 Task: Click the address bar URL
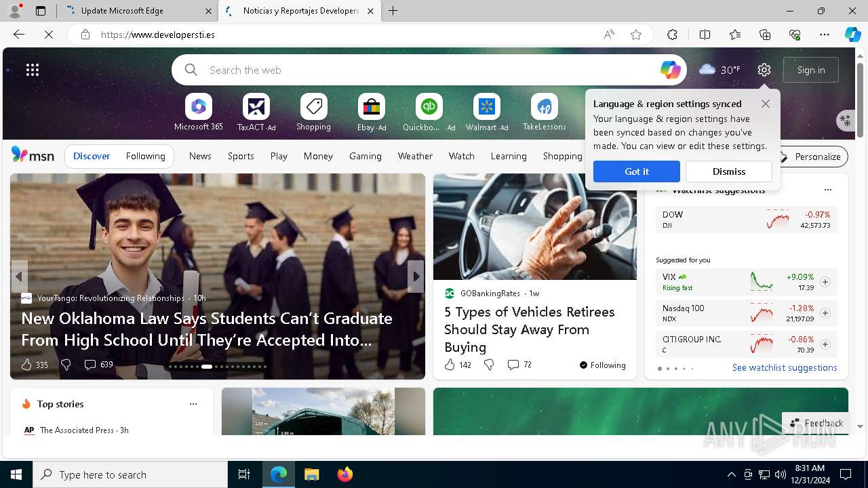(158, 35)
